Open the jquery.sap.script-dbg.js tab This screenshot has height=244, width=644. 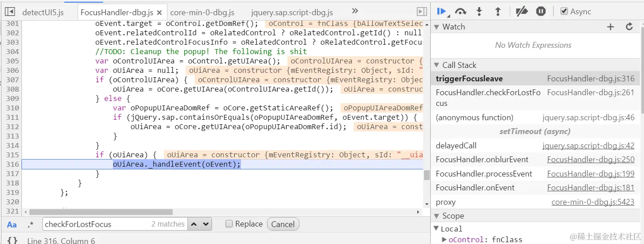[292, 13]
